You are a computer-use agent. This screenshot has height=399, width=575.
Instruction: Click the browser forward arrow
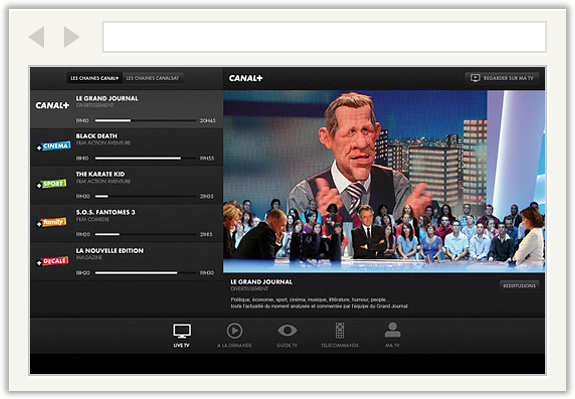coord(71,37)
